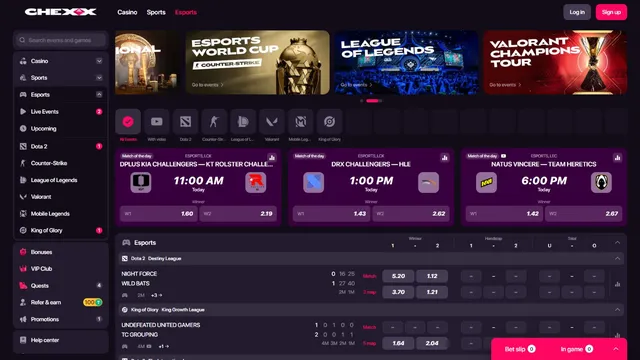Open stats icon on Dplus KIA match card
640x360 pixels.
tap(272, 158)
